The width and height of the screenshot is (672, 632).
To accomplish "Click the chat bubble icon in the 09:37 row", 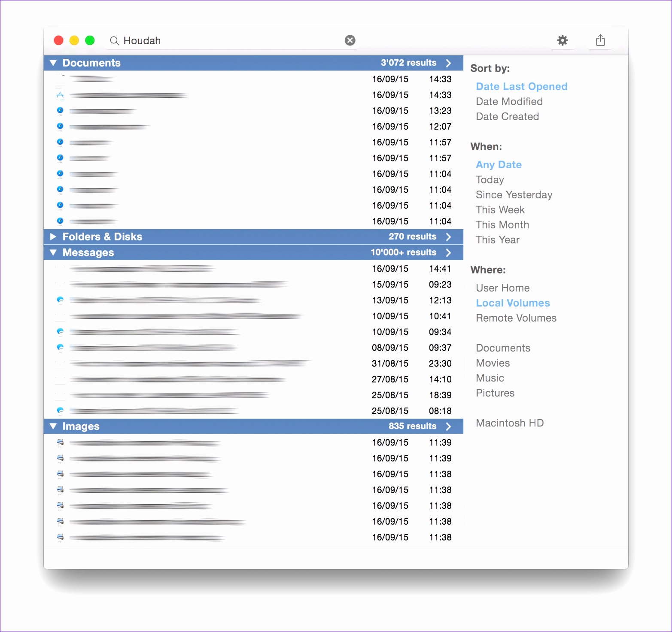I will coord(60,348).
